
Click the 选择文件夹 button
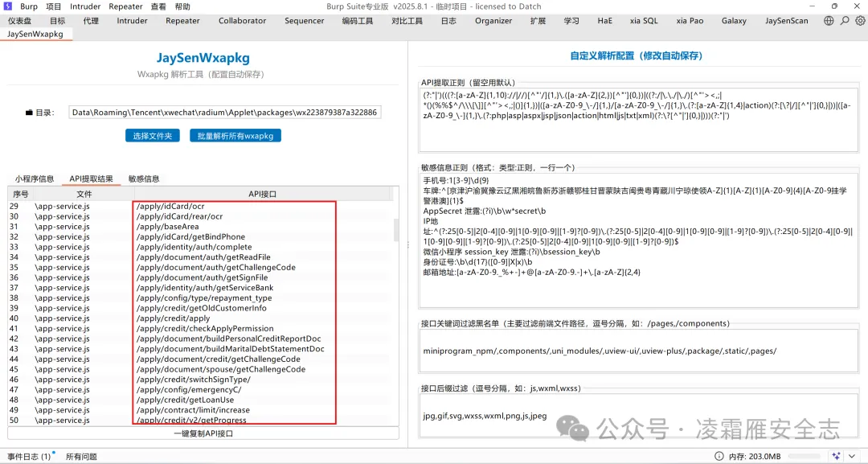tap(152, 136)
